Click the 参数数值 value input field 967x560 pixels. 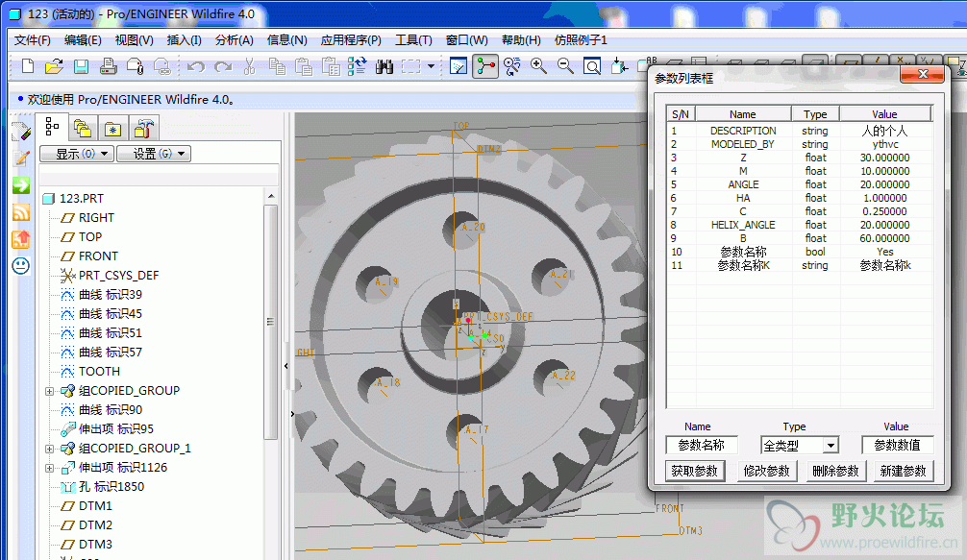898,445
